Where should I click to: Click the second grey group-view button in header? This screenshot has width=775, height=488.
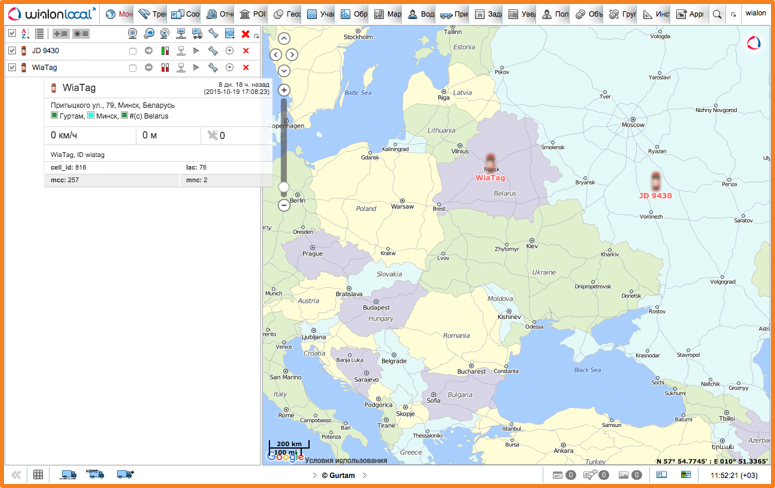coord(81,34)
